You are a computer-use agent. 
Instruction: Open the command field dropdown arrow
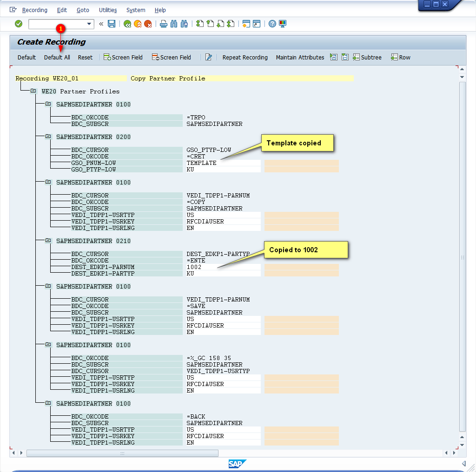point(89,24)
